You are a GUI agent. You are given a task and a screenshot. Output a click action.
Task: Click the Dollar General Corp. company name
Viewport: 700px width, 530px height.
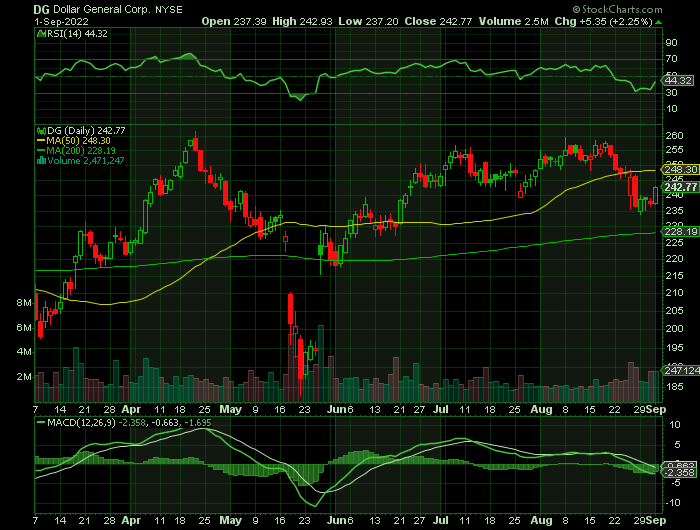point(102,9)
